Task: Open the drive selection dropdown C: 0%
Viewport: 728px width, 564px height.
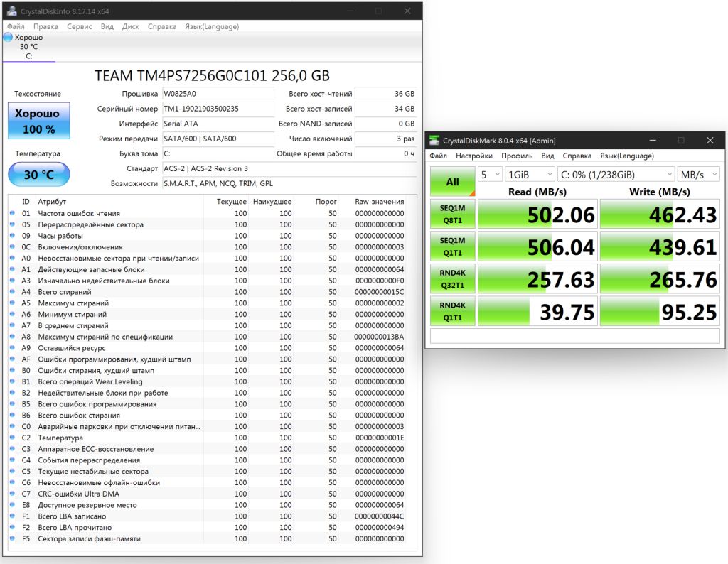Action: point(616,175)
